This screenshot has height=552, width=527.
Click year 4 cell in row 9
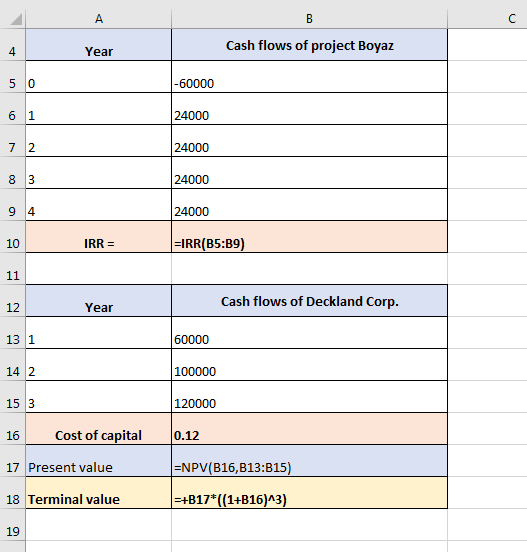point(99,205)
